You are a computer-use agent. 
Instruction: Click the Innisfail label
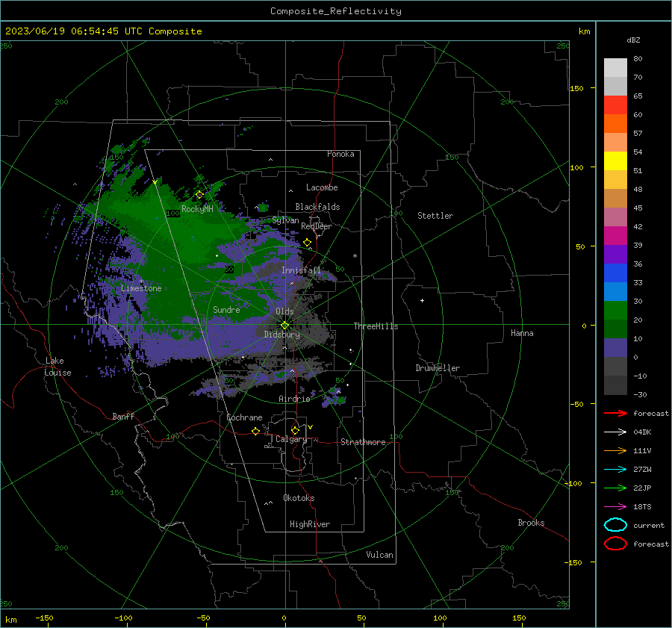click(x=301, y=270)
